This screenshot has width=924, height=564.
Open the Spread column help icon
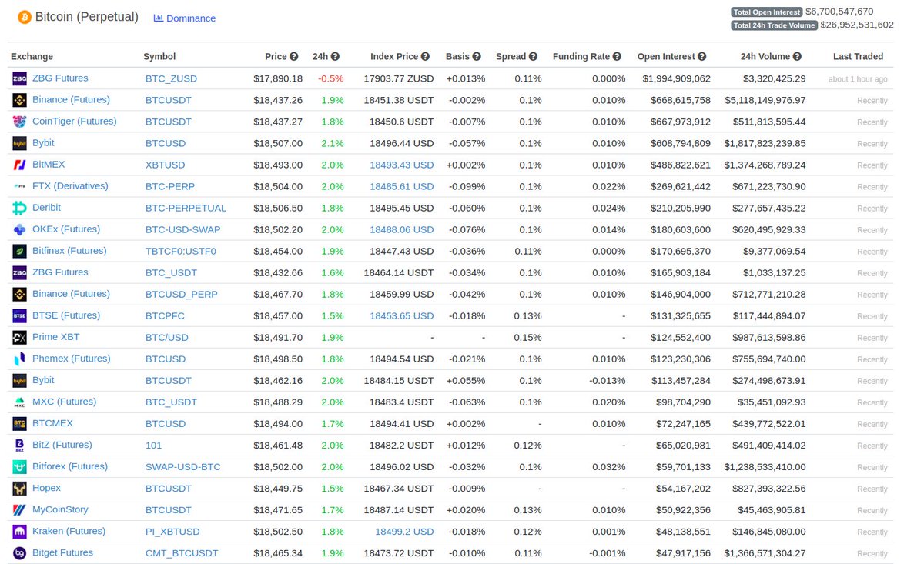tap(534, 56)
